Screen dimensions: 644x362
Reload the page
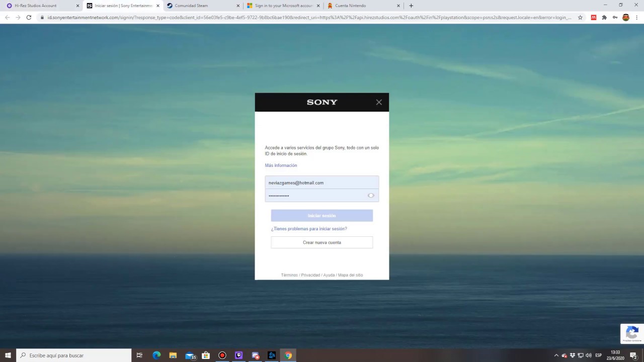tap(29, 17)
